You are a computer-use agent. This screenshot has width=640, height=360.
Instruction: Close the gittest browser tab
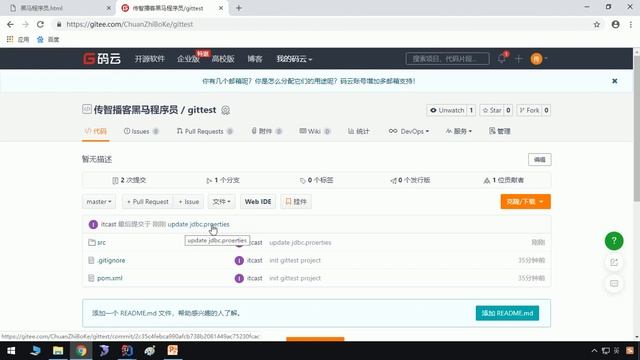point(221,8)
